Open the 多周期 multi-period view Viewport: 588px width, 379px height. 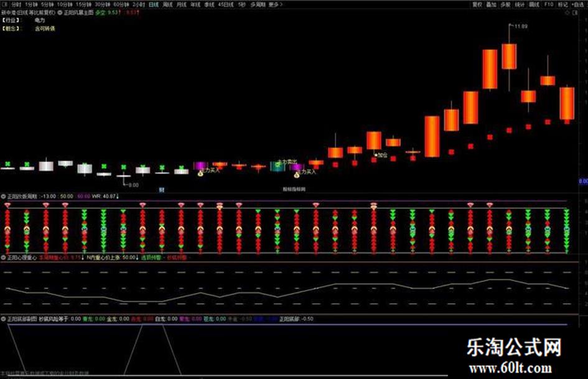tap(258, 4)
